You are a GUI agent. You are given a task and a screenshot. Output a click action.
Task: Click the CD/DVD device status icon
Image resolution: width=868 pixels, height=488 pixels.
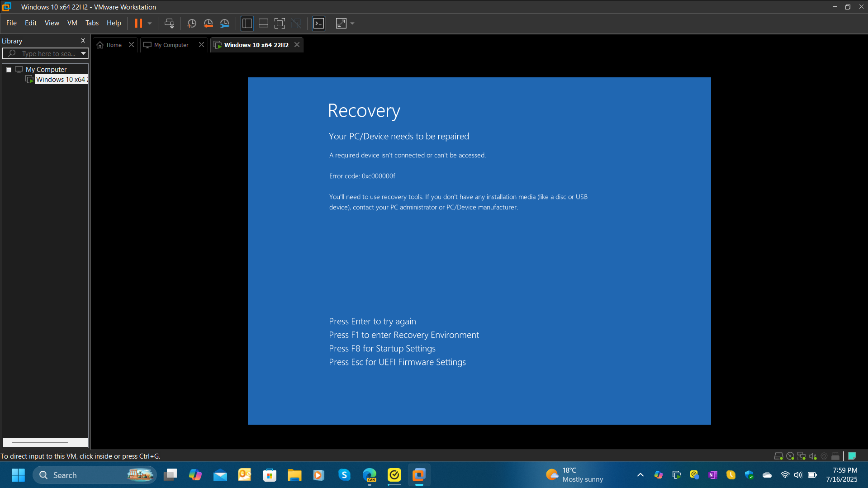pos(790,456)
